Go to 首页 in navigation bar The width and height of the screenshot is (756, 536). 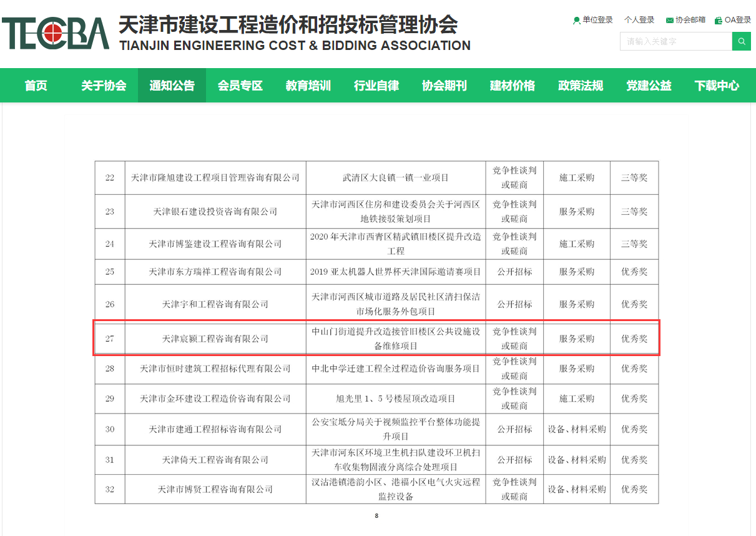(x=36, y=86)
